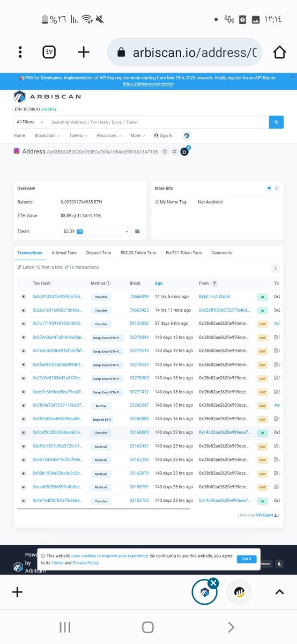Switch to the Deposit Txns tab
The width and height of the screenshot is (297, 644).
(99, 253)
